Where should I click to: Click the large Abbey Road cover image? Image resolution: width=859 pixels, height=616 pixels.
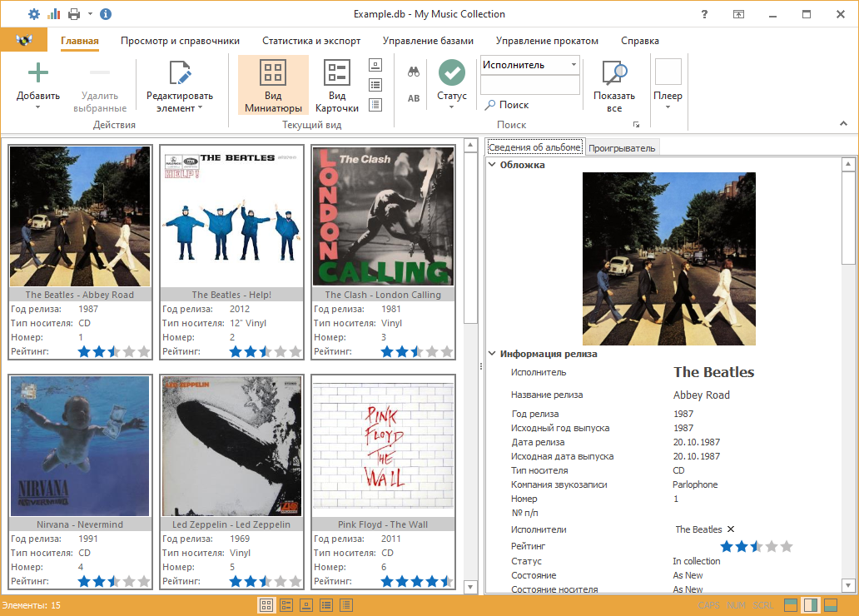[x=669, y=259]
